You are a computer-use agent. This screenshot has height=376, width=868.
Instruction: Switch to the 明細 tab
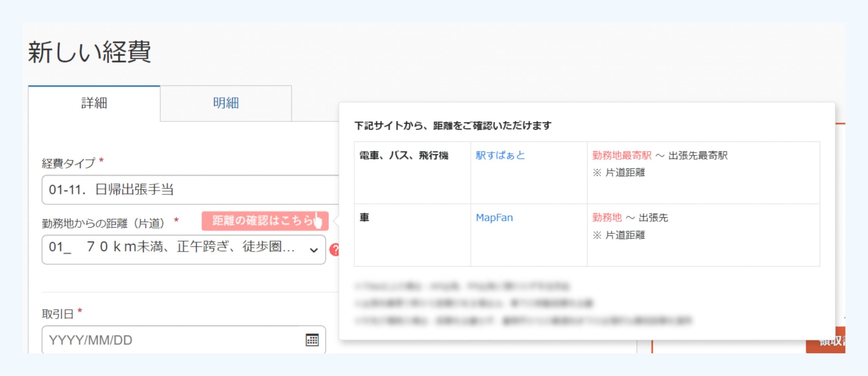point(226,103)
